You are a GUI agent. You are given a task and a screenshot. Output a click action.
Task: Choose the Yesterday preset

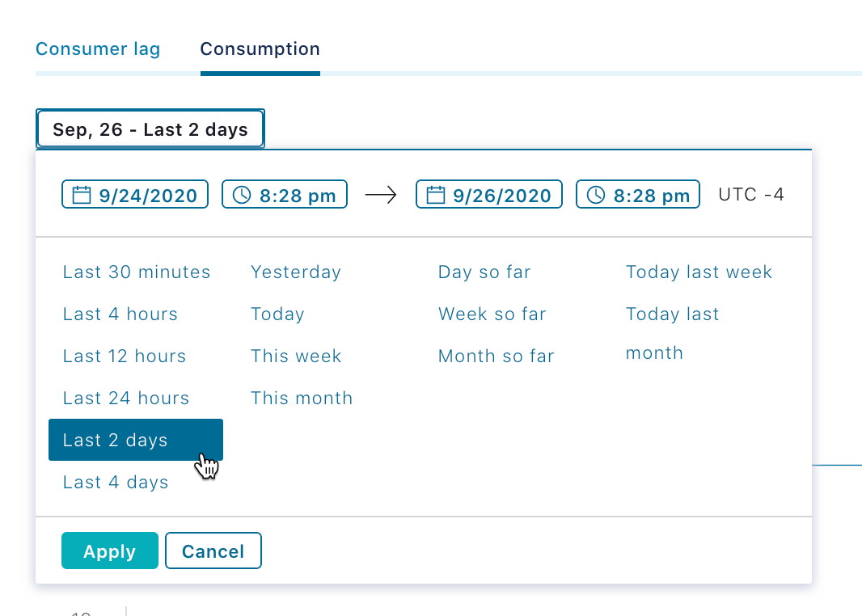pyautogui.click(x=296, y=272)
